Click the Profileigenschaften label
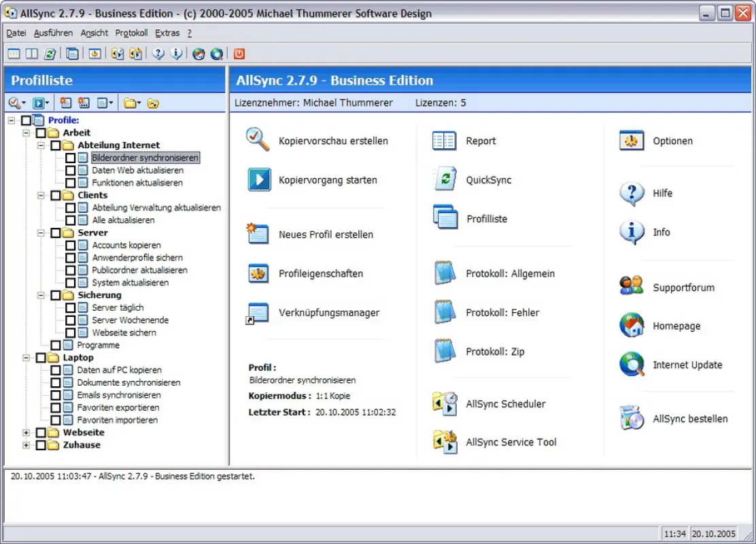This screenshot has height=544, width=756. click(x=321, y=273)
